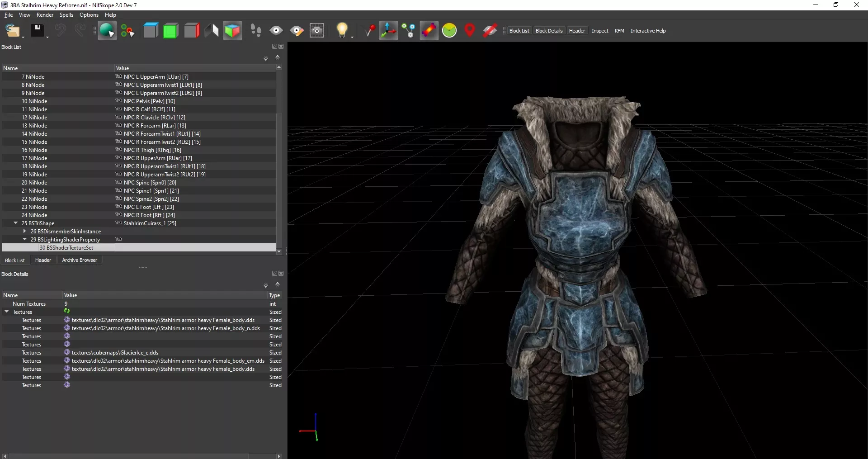Open the light bulb dropdown arrow

[352, 37]
